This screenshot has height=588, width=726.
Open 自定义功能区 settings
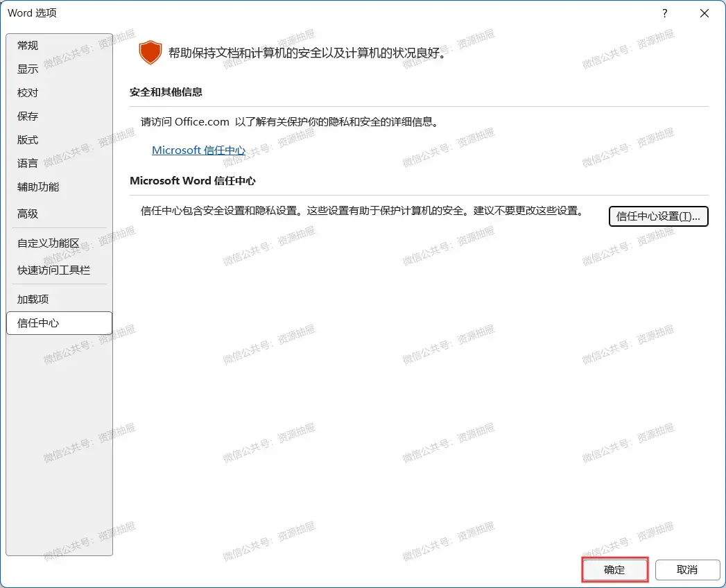pyautogui.click(x=59, y=243)
